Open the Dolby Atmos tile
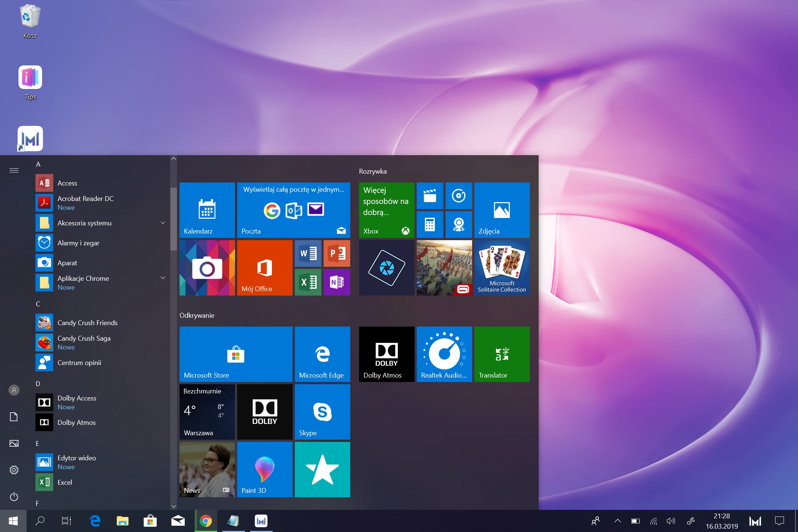 pos(387,354)
